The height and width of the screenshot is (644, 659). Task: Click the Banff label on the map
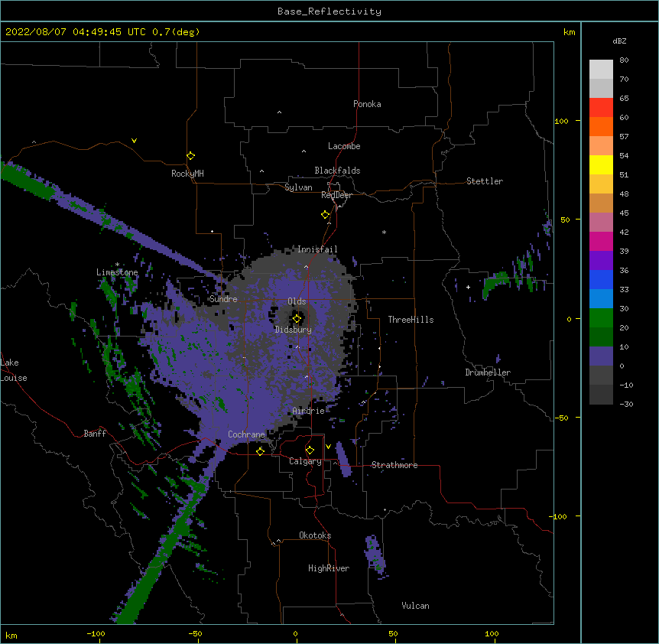pyautogui.click(x=95, y=434)
